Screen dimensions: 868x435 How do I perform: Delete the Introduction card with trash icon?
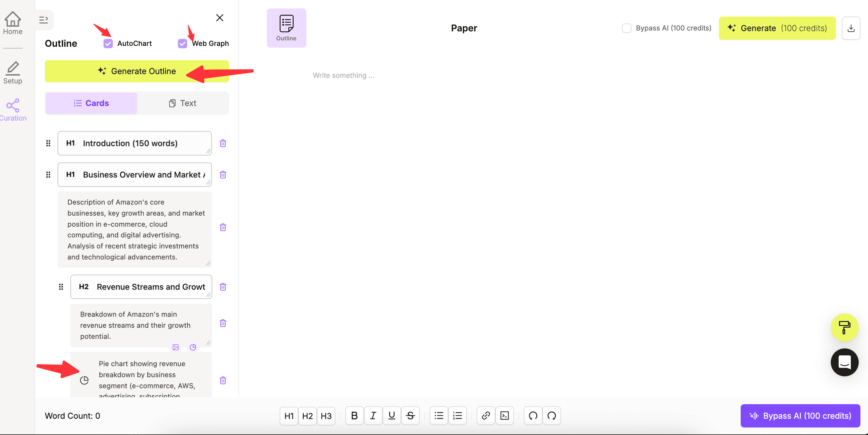click(x=223, y=143)
